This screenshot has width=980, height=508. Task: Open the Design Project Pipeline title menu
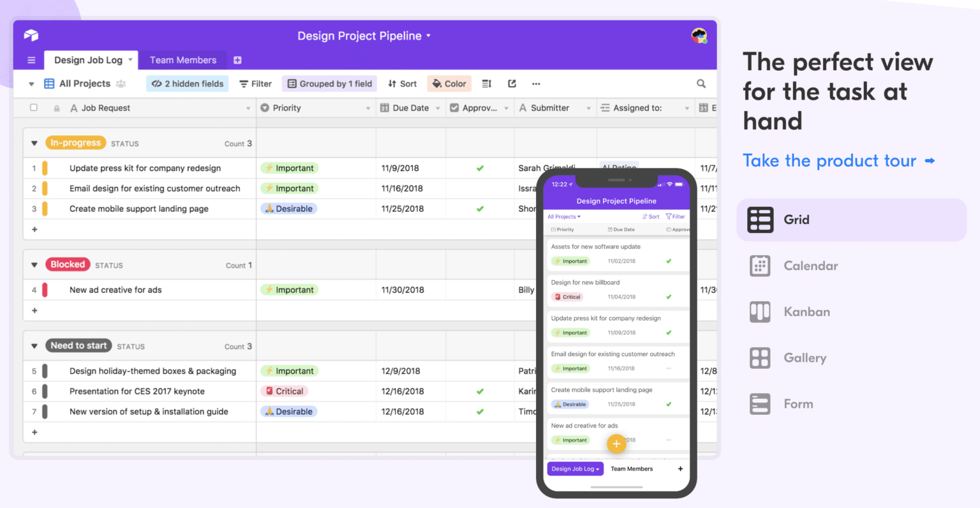(364, 36)
